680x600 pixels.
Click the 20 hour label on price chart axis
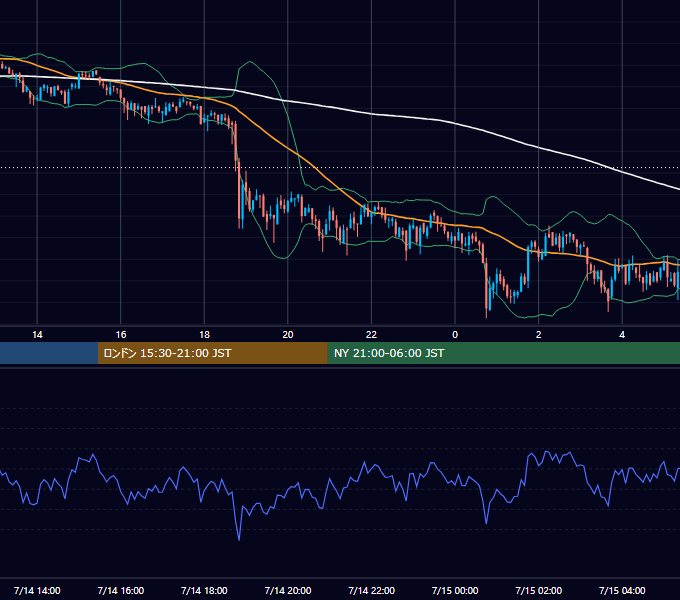[x=288, y=335]
